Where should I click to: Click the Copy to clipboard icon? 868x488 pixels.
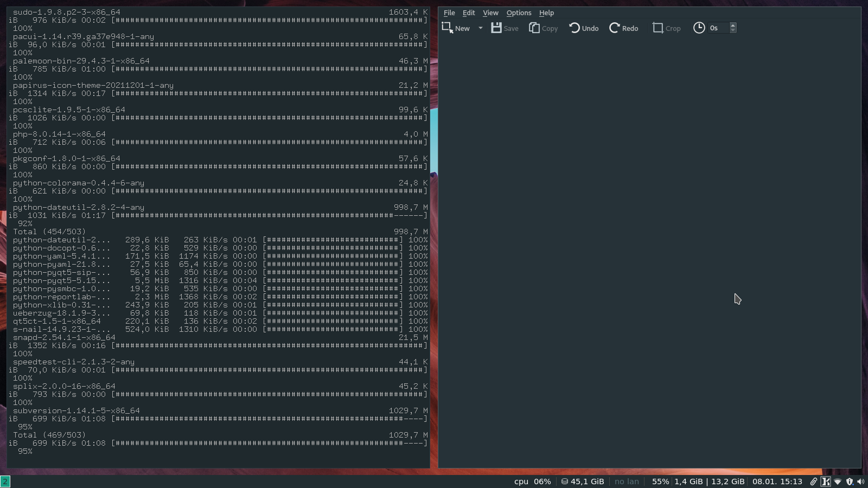point(534,27)
